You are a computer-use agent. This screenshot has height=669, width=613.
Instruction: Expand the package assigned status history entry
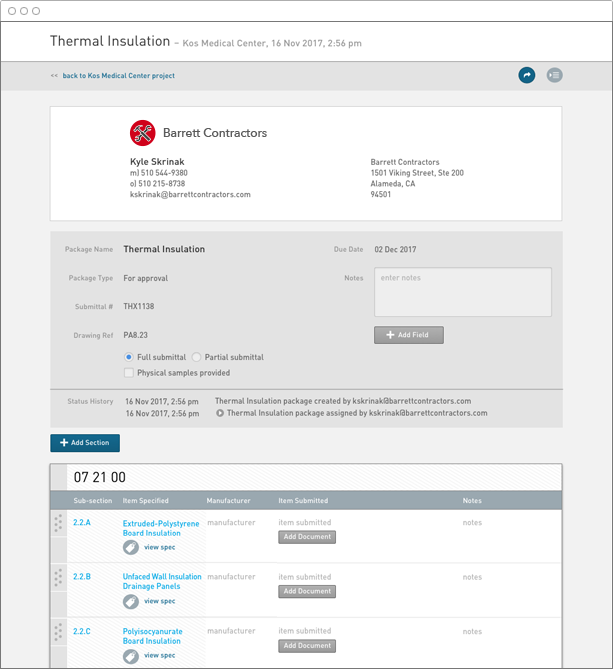point(220,412)
